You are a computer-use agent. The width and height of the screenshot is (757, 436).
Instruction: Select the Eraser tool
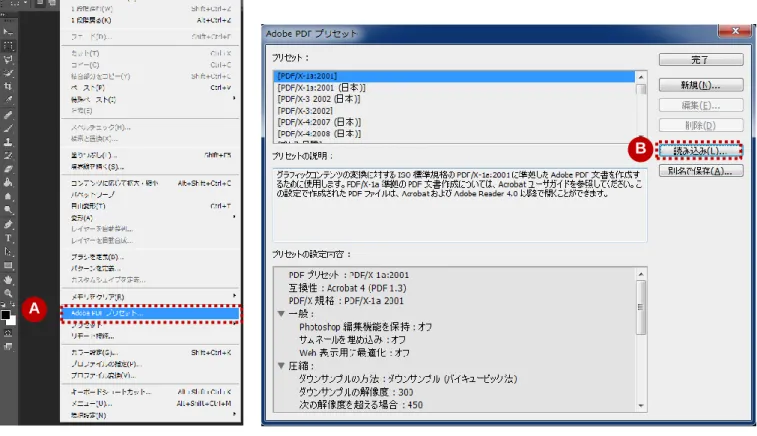[8, 169]
